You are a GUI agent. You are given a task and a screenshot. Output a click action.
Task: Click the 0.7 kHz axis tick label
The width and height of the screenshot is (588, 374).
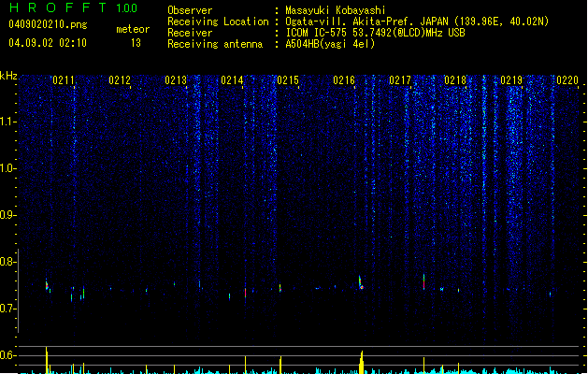(7, 309)
